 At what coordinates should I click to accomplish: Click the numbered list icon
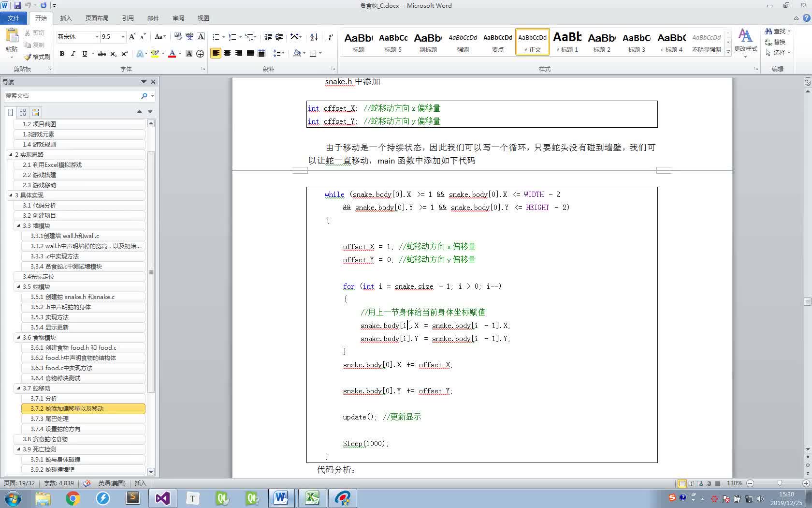[x=232, y=37]
